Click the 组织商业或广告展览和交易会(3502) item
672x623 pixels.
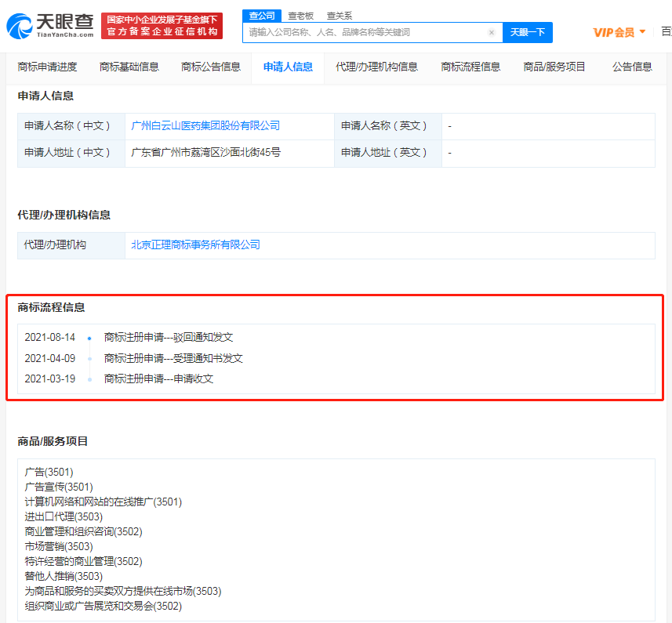coord(104,607)
